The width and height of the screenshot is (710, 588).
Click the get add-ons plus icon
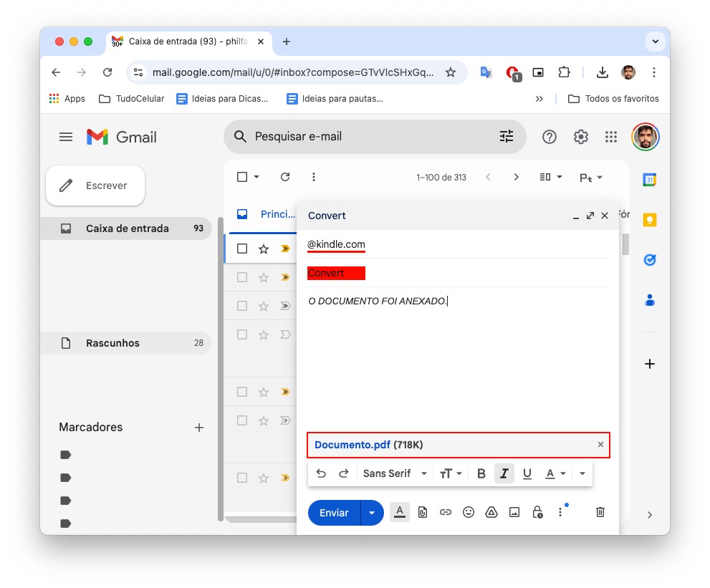650,364
